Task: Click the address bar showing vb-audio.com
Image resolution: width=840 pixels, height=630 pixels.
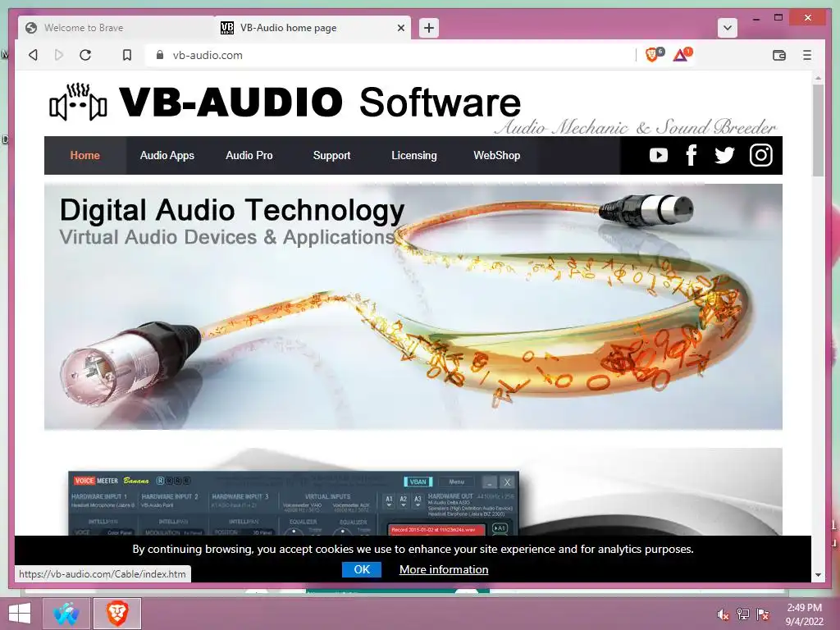Action: pos(391,55)
